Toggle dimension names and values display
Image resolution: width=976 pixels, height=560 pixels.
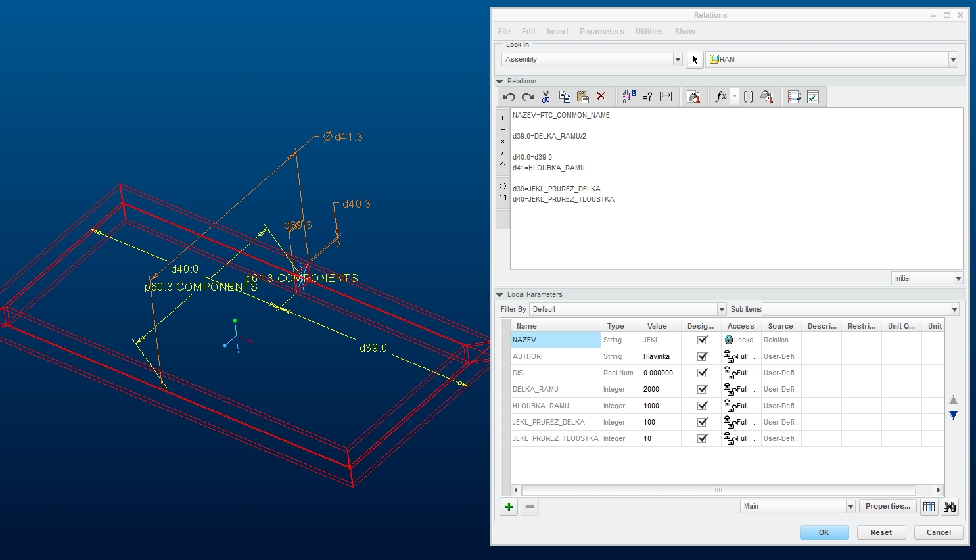point(628,97)
